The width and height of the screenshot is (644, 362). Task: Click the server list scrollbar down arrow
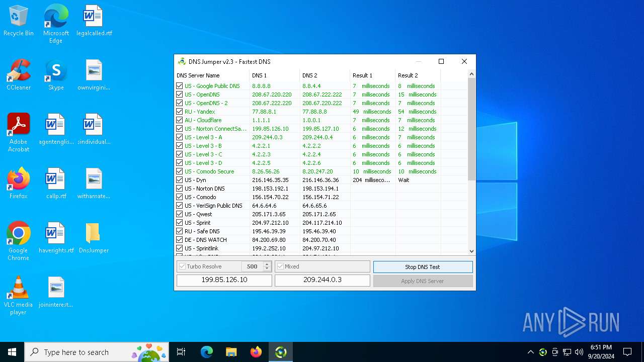471,251
